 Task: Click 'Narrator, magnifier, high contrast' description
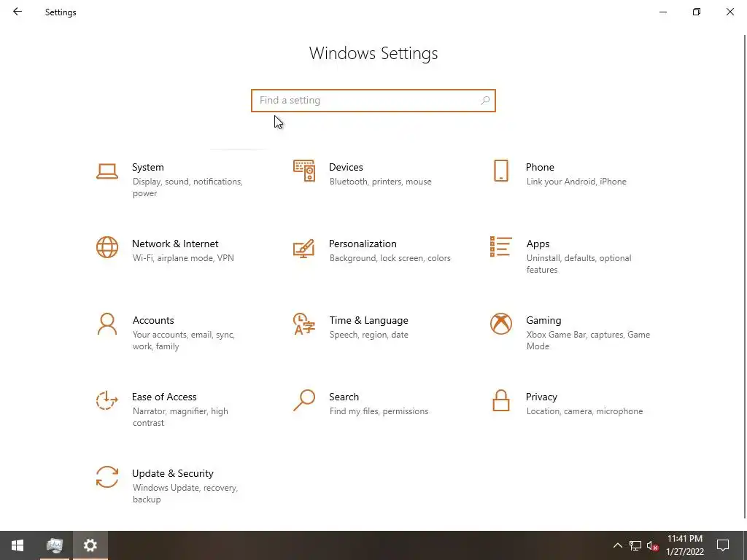(x=180, y=417)
